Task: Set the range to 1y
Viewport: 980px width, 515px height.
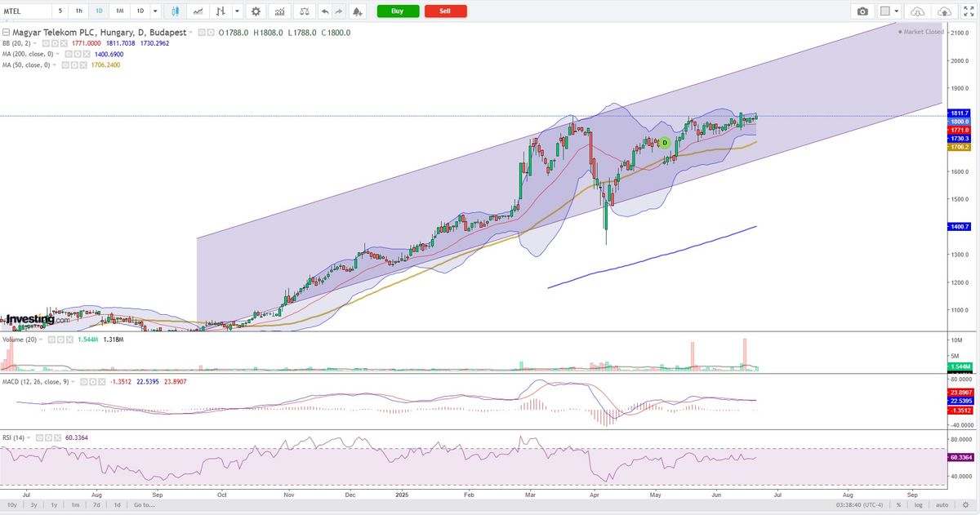Action: (55, 505)
